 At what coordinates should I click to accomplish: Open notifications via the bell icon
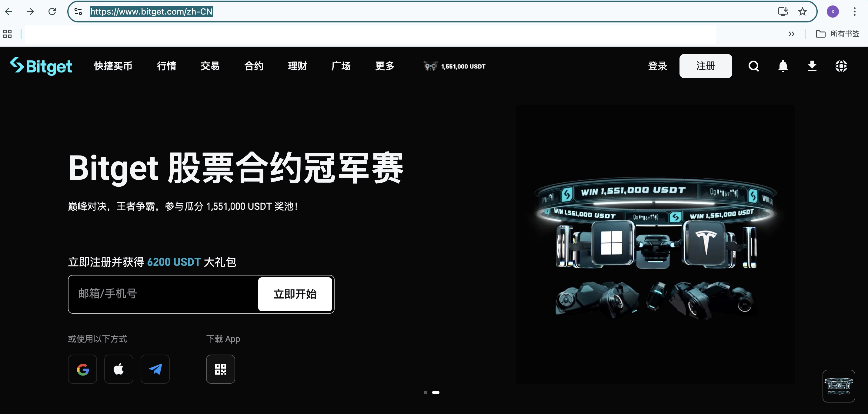coord(783,66)
